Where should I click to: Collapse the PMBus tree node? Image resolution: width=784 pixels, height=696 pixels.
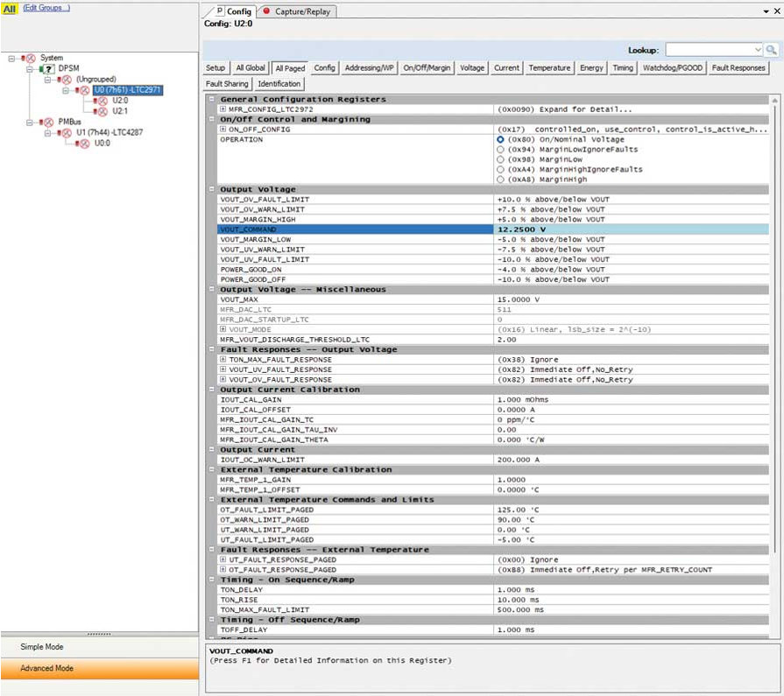(30, 123)
